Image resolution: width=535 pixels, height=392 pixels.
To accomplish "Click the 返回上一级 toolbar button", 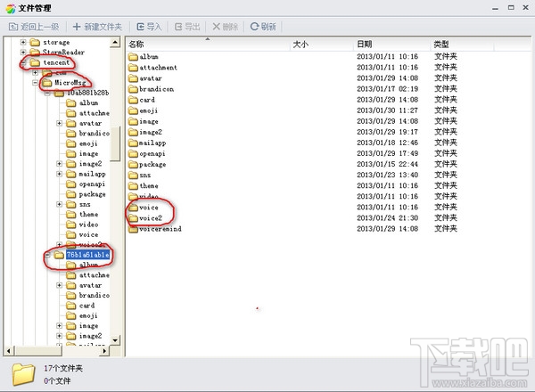I will (34, 27).
